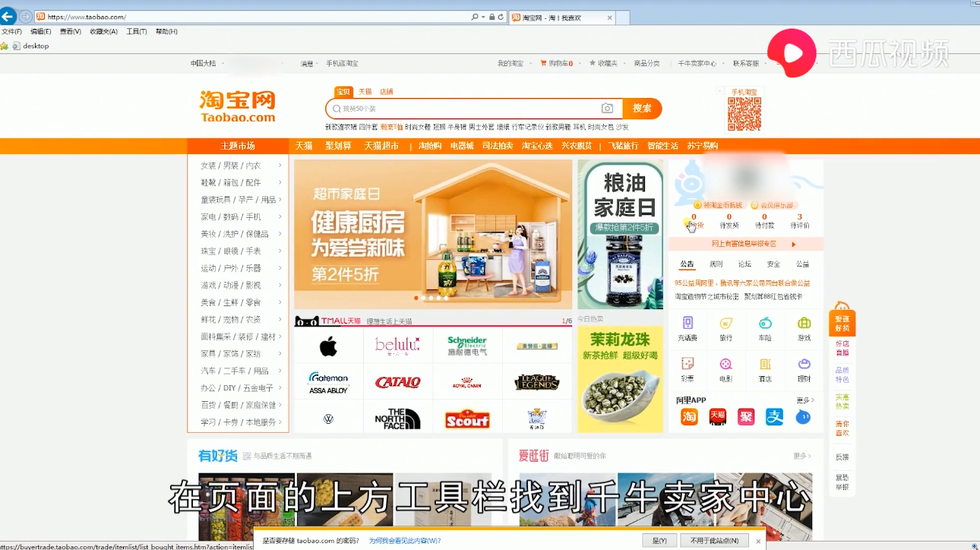Screen dimensions: 980x550
Task: Open the 联系客服 dropdown in top bar
Action: click(x=748, y=64)
